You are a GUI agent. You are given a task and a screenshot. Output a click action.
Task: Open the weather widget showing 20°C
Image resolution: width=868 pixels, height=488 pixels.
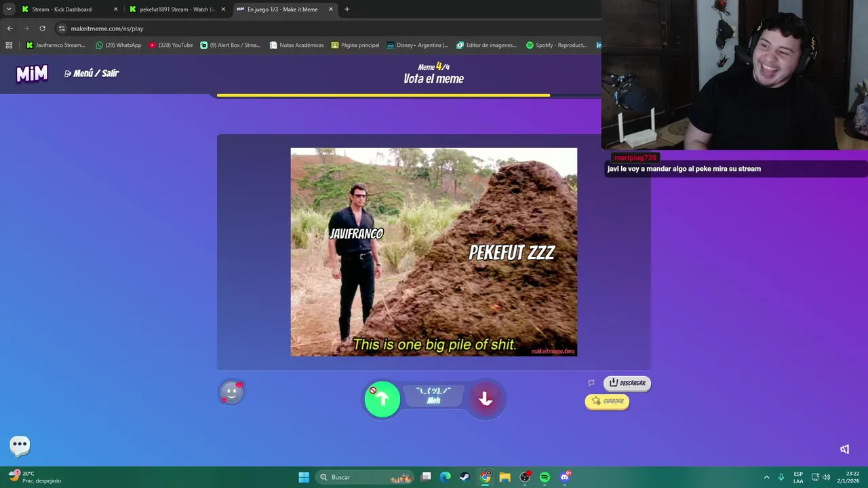pos(35,477)
